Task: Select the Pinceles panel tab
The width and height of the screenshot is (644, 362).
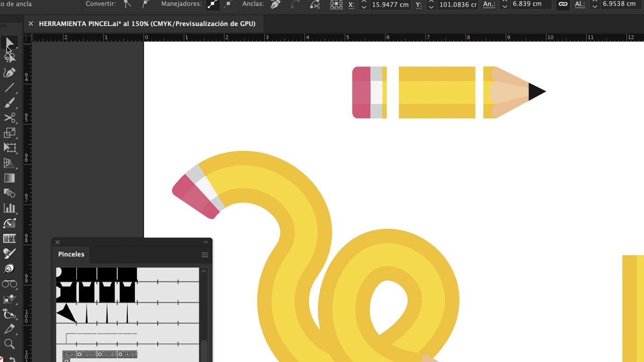Action: pos(71,254)
